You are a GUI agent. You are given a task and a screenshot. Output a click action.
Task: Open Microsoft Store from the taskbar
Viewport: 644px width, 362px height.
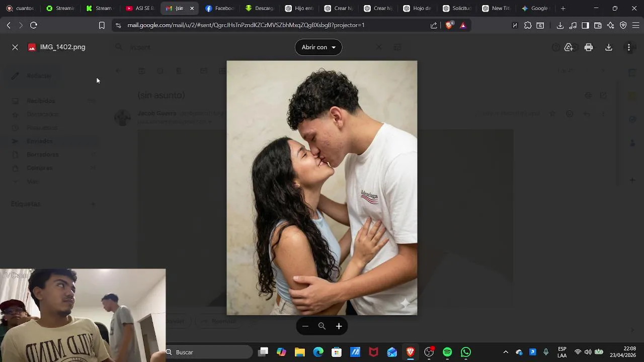tap(337, 352)
